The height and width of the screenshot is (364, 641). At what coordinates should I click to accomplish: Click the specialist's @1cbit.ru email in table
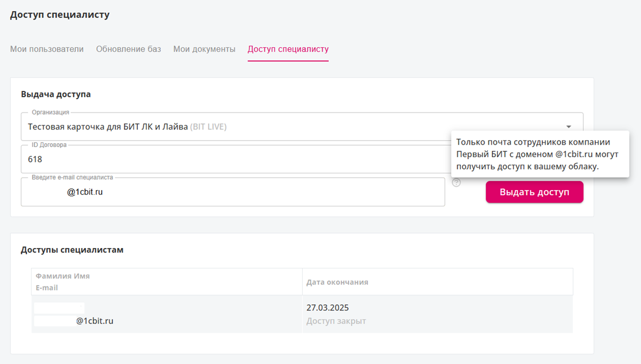[95, 321]
